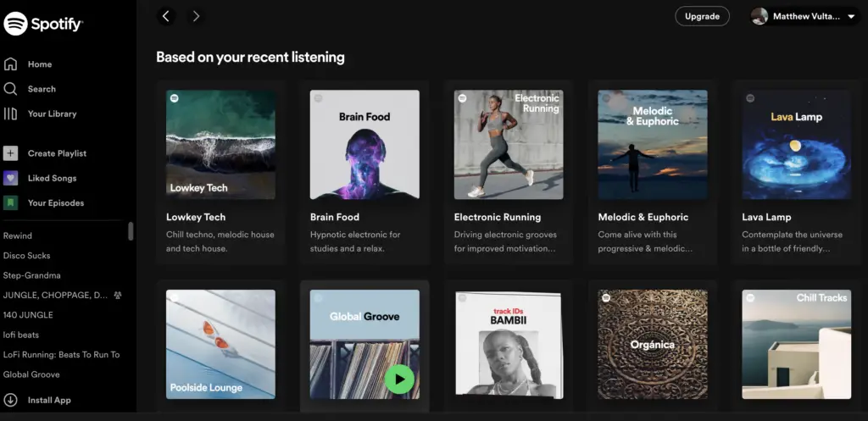
Task: Click the Your Episodes label
Action: click(56, 203)
